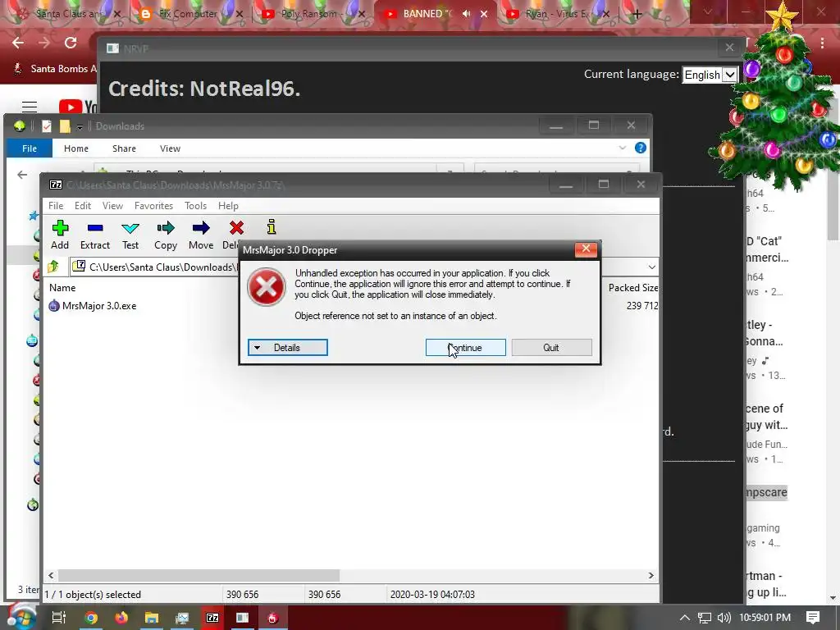The height and width of the screenshot is (630, 840).
Task: Expand Details in the error dialog
Action: coord(288,348)
